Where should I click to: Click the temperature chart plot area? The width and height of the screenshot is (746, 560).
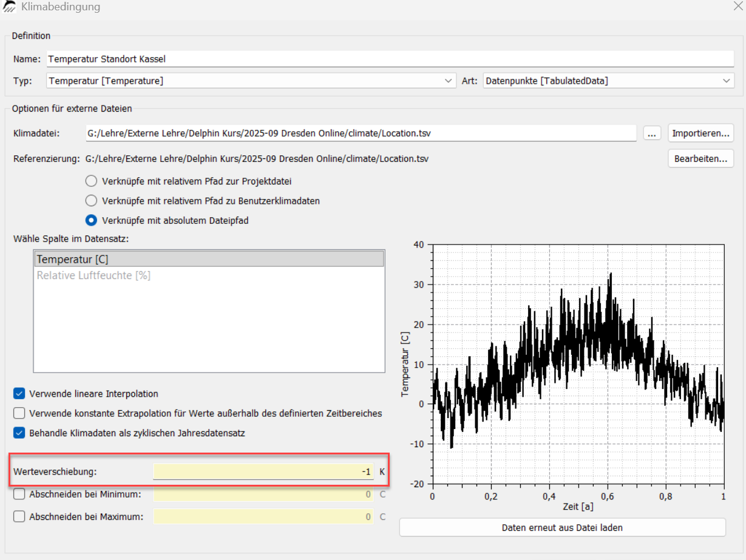pos(578,364)
